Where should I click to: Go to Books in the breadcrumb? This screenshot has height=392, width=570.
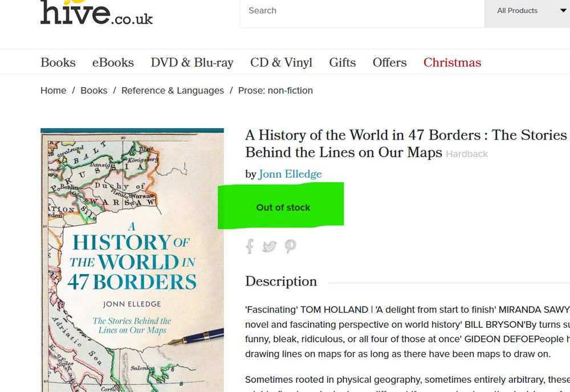(94, 91)
